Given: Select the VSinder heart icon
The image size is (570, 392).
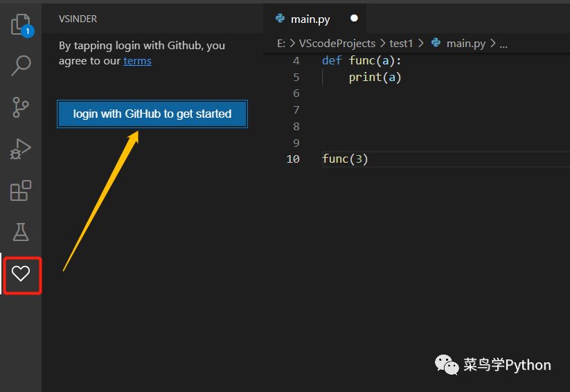Looking at the screenshot, I should point(21,274).
